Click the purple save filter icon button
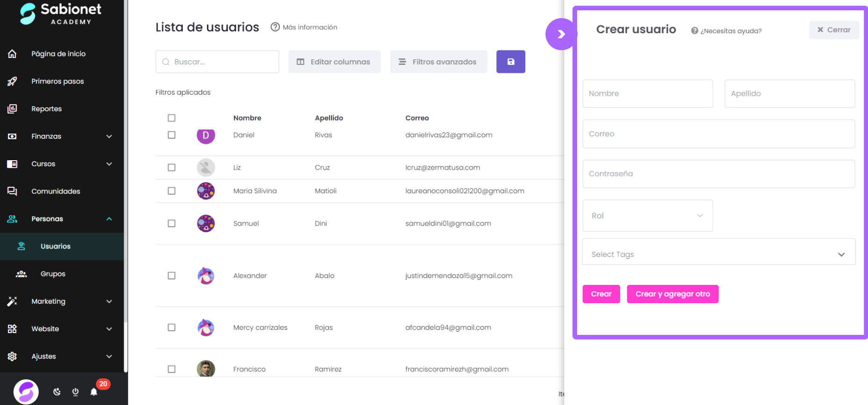This screenshot has width=868, height=405. pos(510,62)
